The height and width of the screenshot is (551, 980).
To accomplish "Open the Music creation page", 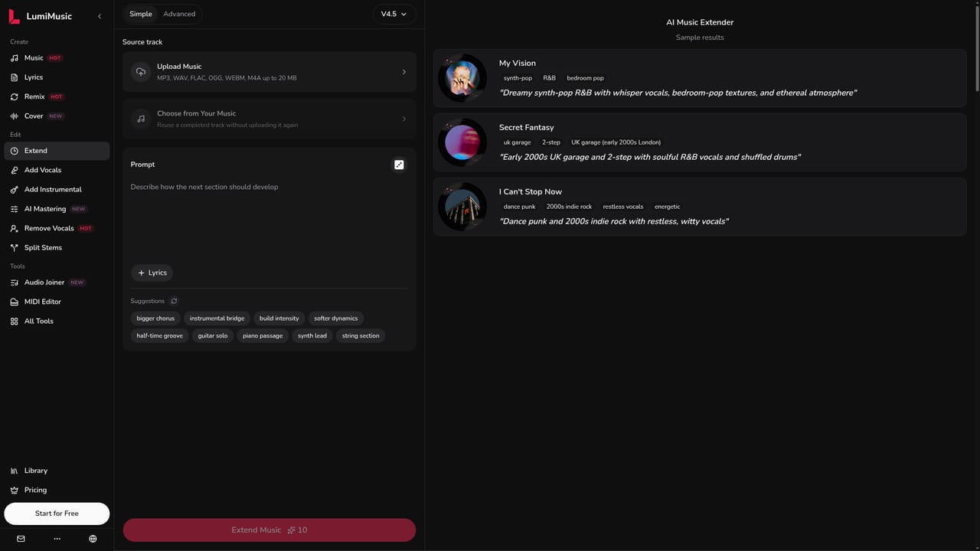I will tap(57, 58).
